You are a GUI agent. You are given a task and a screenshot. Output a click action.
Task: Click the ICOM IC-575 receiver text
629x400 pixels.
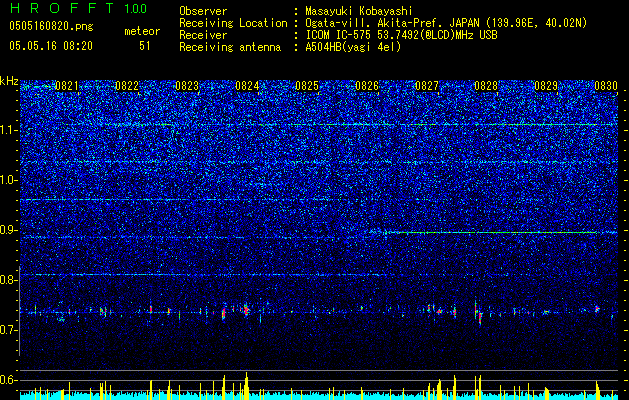click(x=401, y=35)
